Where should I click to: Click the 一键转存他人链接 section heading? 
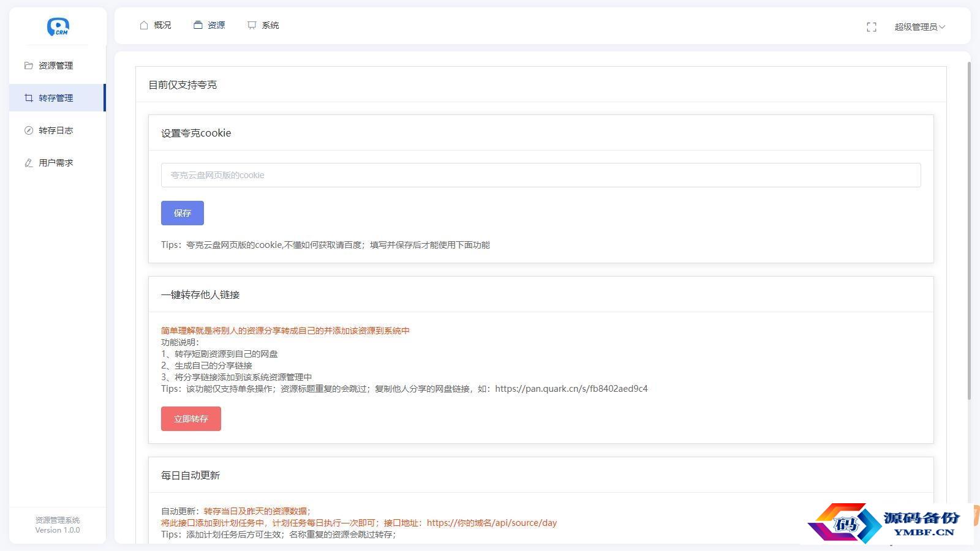point(200,294)
